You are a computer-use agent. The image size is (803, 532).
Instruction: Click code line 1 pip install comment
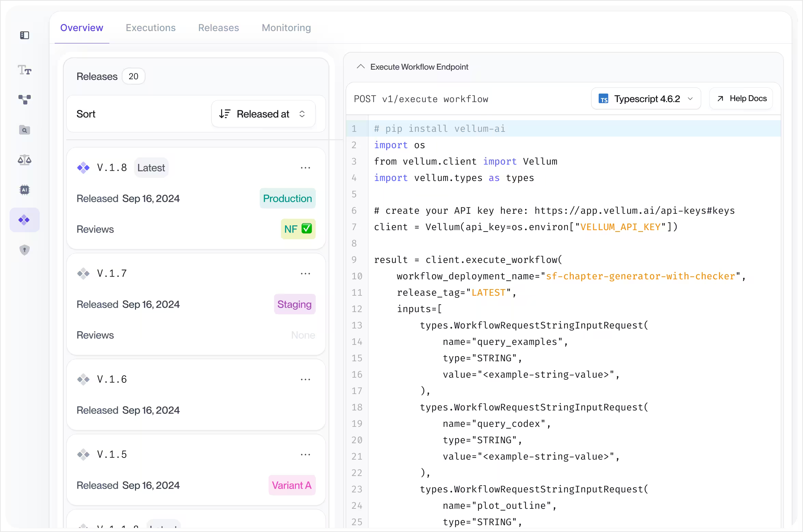[439, 129]
